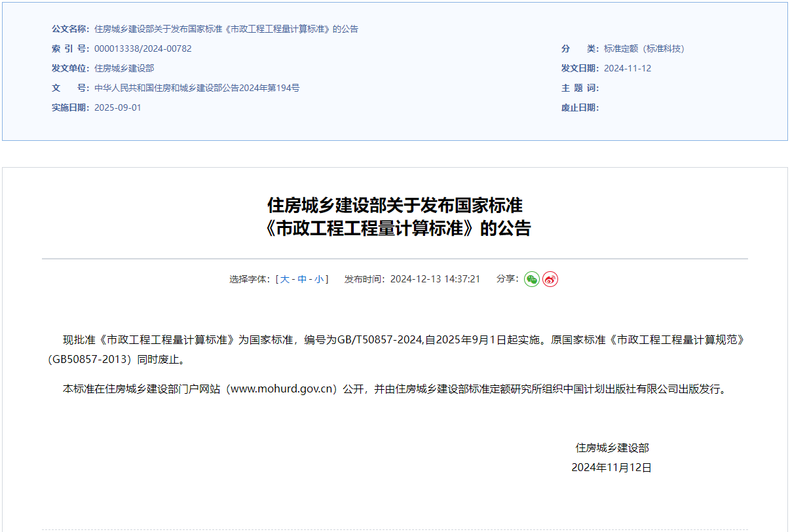This screenshot has height=532, width=790.
Task: Click the website address www.mohurd.gov.cn
Action: [x=281, y=389]
